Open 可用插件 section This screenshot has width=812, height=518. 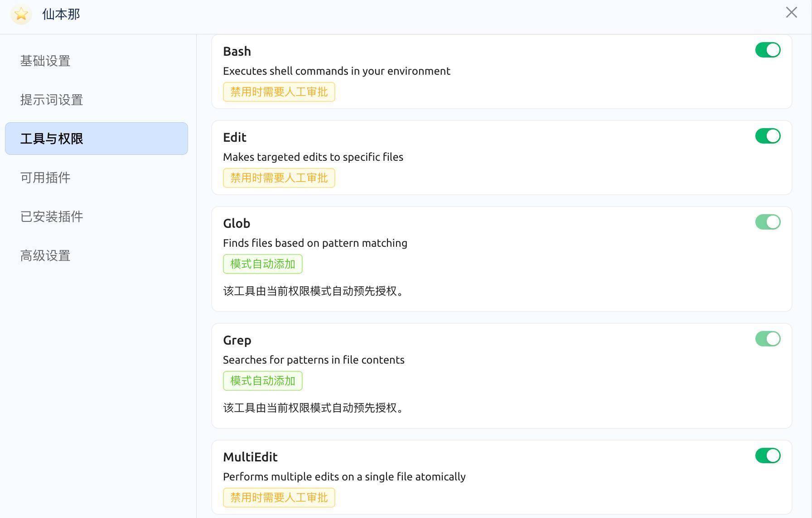pyautogui.click(x=45, y=177)
